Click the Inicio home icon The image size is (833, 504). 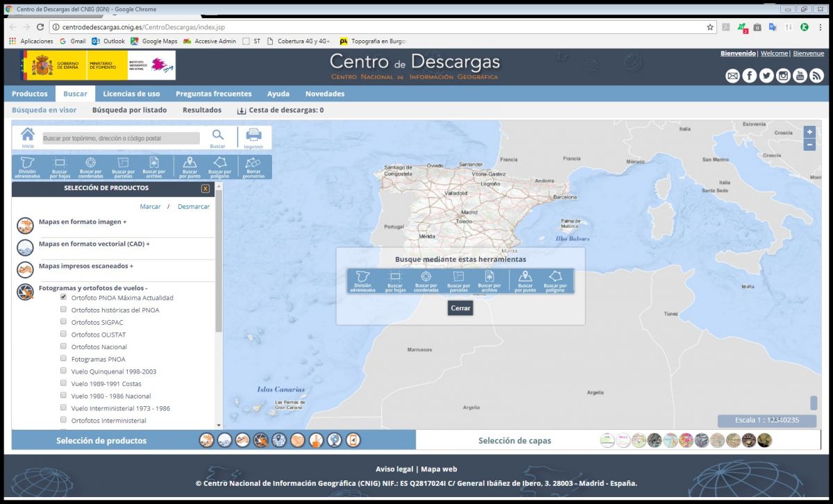pyautogui.click(x=28, y=137)
